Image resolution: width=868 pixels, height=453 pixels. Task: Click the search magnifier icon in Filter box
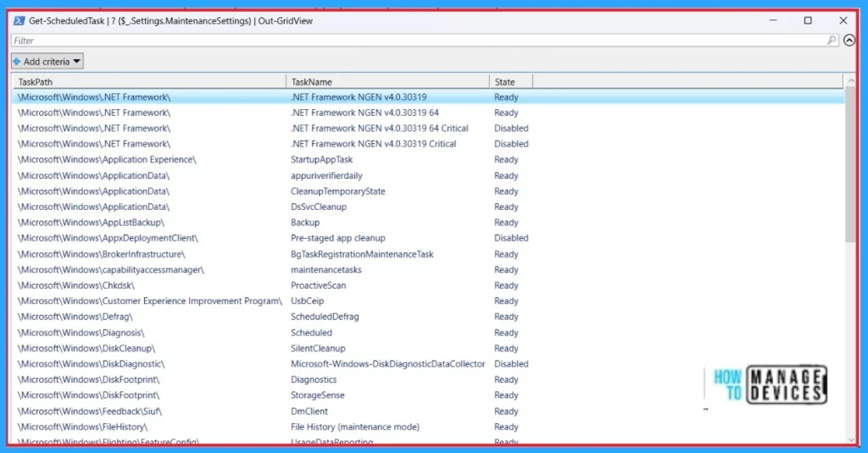pos(832,41)
